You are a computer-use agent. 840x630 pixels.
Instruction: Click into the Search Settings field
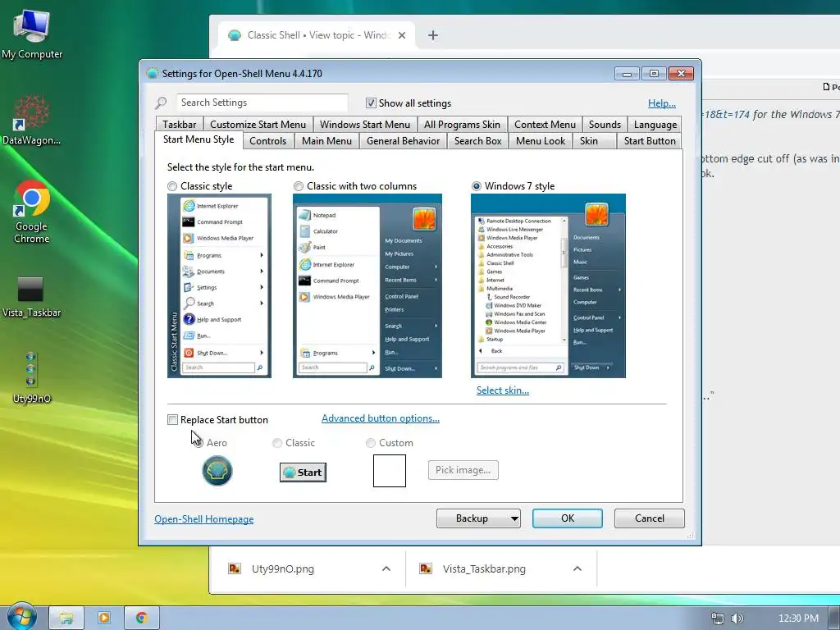(262, 103)
